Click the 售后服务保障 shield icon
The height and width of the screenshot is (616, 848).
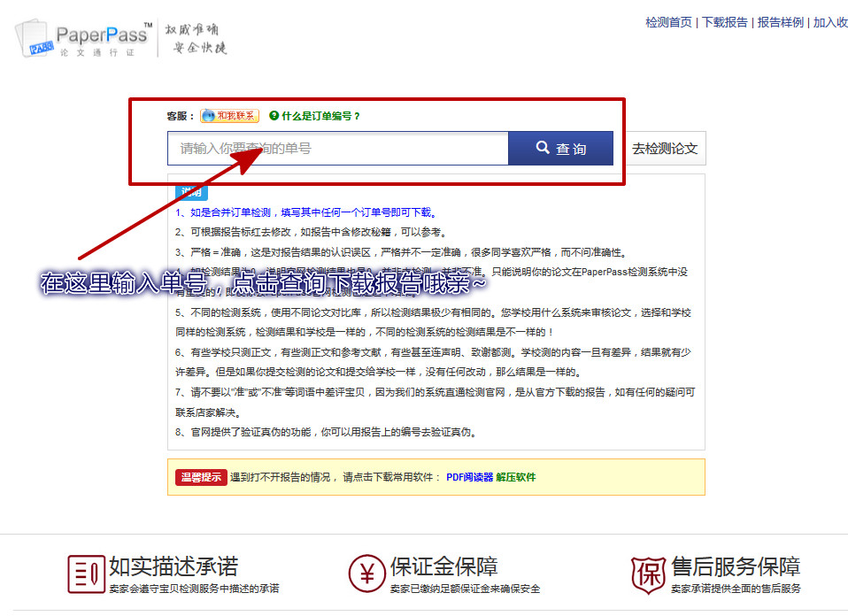coord(649,575)
